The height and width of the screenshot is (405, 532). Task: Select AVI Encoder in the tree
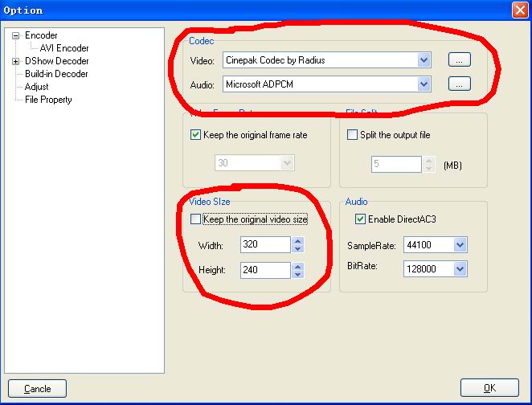[x=64, y=48]
